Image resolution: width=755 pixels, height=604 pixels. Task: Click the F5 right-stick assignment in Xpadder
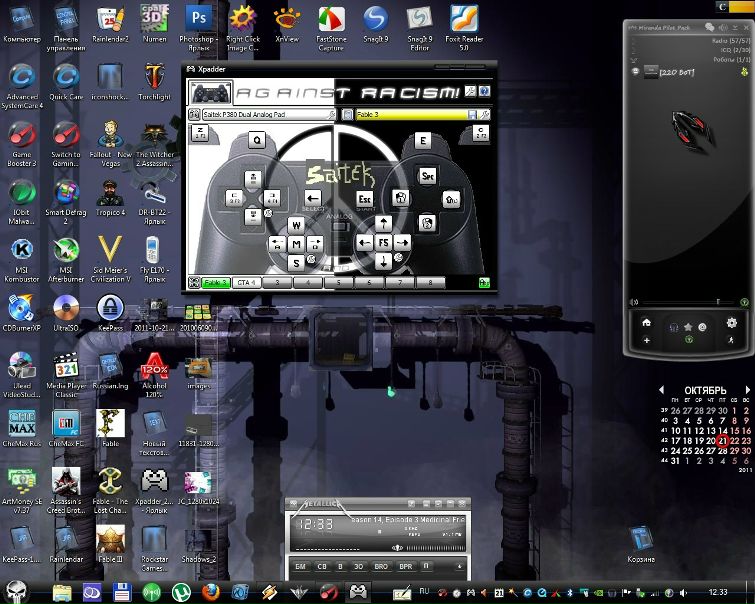coord(383,242)
